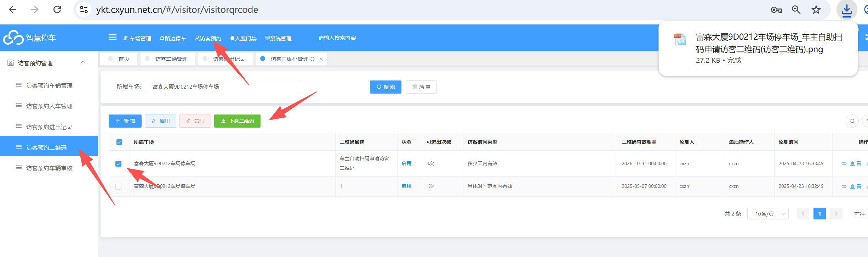The image size is (868, 257).
Task: Open the site info icon in address bar
Action: coord(84,10)
